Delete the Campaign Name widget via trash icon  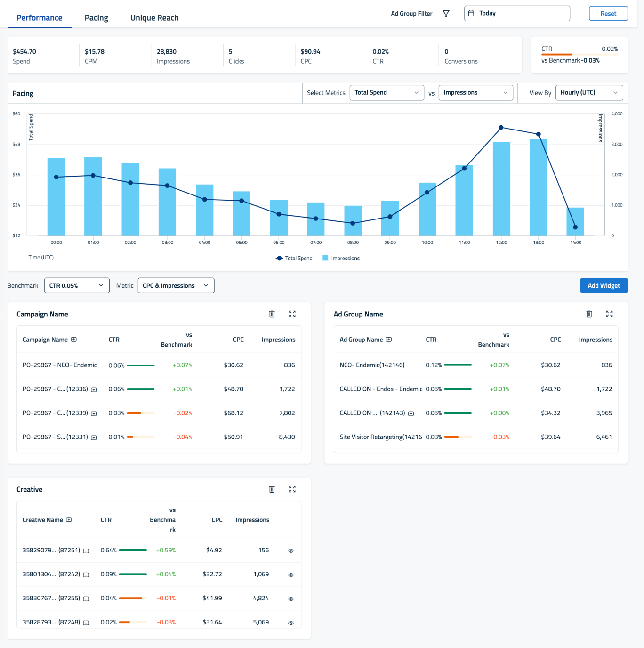(272, 314)
